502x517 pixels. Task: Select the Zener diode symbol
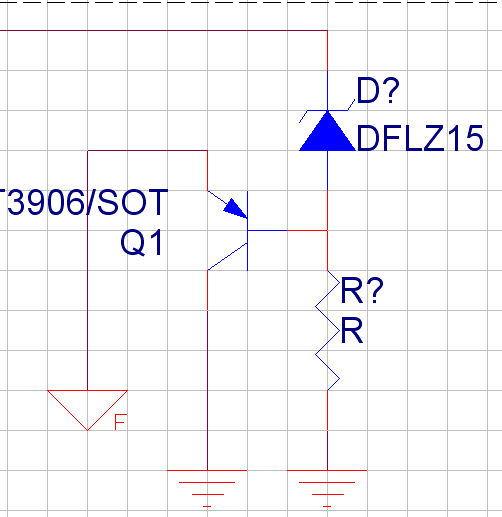tap(327, 131)
